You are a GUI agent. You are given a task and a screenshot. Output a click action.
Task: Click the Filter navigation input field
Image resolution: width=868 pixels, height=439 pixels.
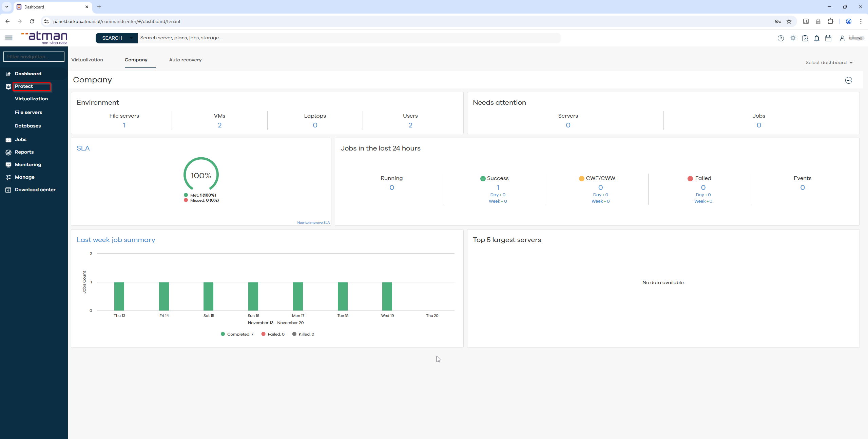pos(34,57)
